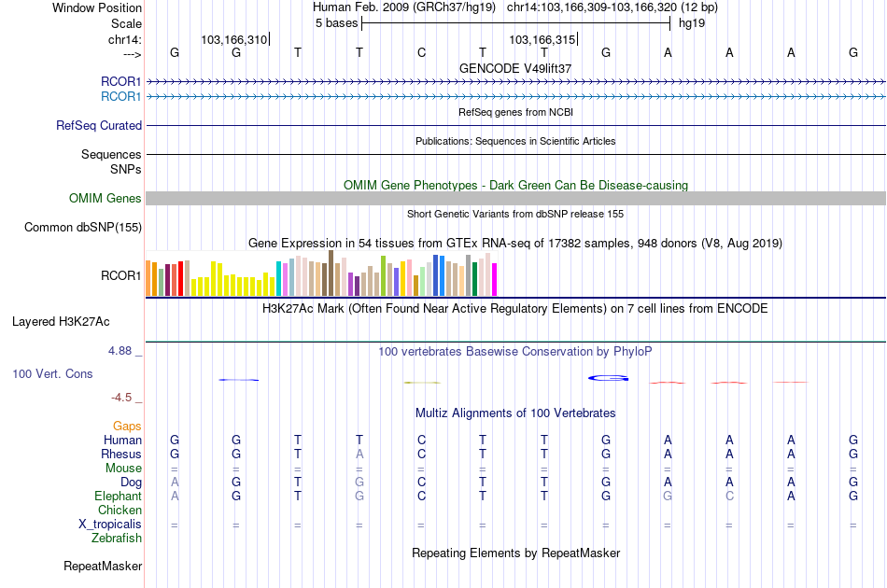This screenshot has width=887, height=588.
Task: Open the RefSeq Curated track label
Action: pos(98,125)
